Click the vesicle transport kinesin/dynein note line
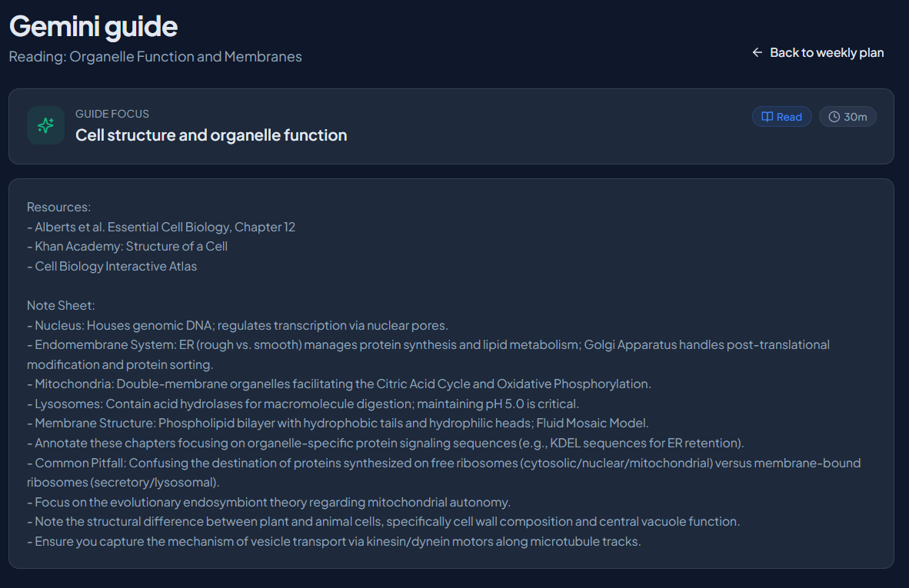909x588 pixels. pyautogui.click(x=334, y=542)
